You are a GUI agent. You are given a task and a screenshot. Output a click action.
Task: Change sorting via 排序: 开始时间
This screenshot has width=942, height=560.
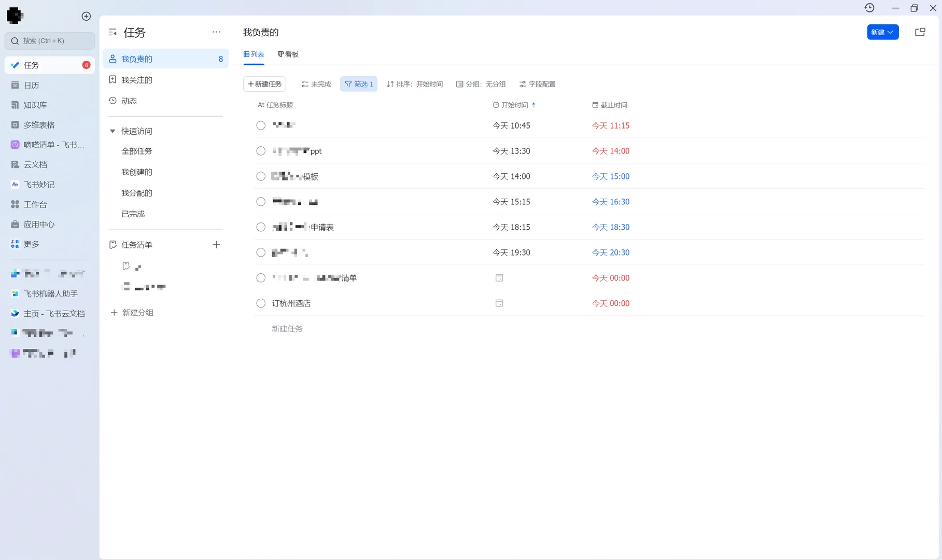pyautogui.click(x=415, y=84)
